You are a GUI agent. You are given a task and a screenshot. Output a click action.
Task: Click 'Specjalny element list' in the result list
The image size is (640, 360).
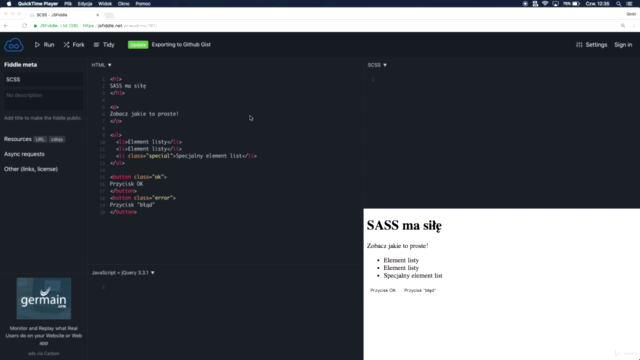tap(413, 276)
